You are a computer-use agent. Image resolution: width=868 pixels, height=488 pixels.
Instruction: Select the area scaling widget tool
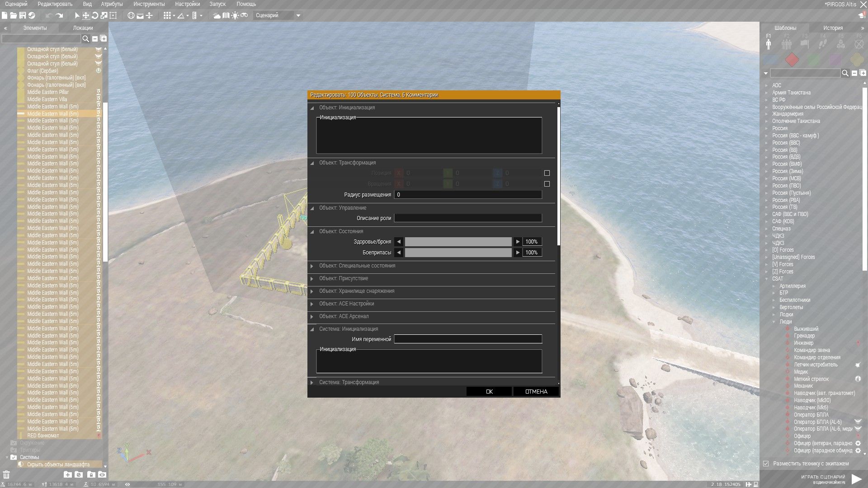click(x=113, y=15)
